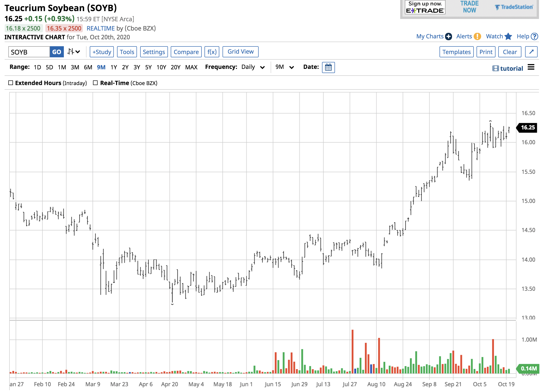Select the 3Y range

tap(137, 67)
